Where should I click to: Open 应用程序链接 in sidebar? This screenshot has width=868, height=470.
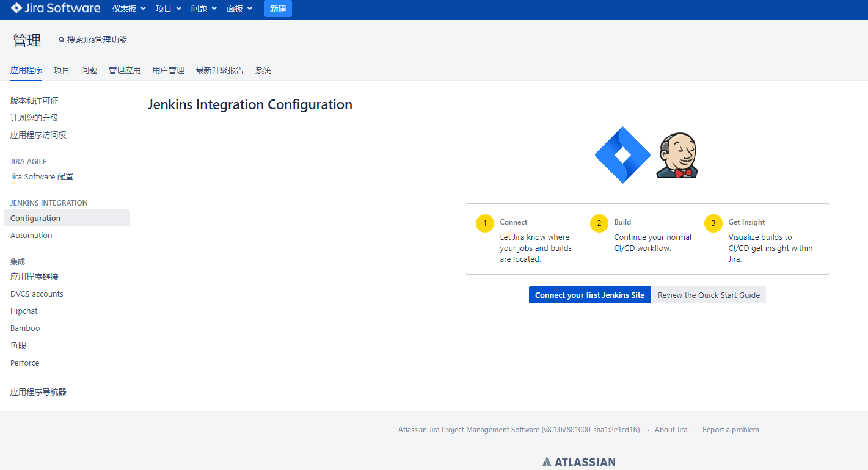pos(34,277)
